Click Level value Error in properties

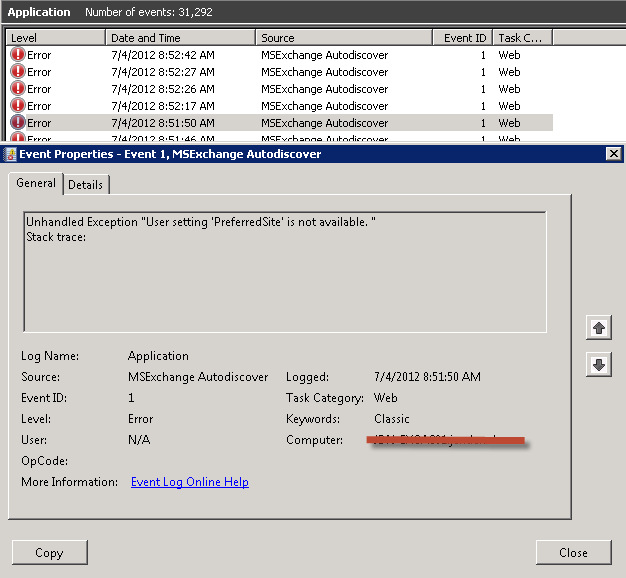point(141,419)
